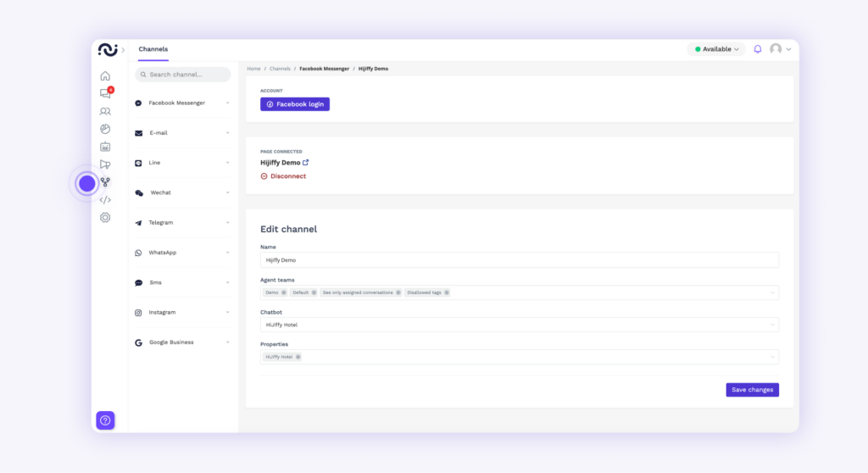Viewport: 868px width, 473px height.
Task: Click the Disconnect link
Action: click(284, 176)
